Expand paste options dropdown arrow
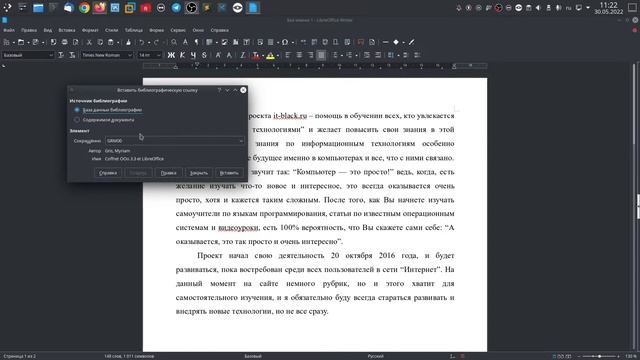This screenshot has height=360, width=640. (118, 42)
